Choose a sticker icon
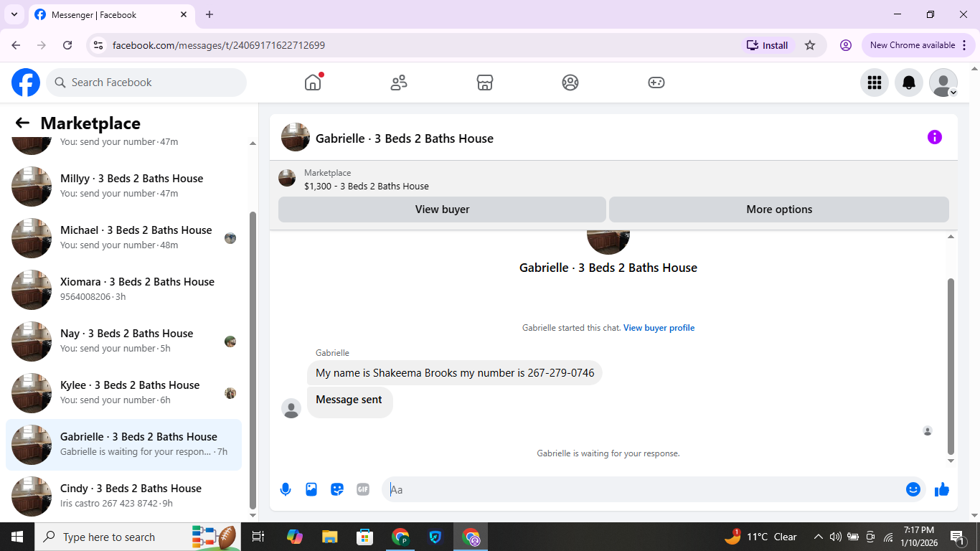Image resolution: width=980 pixels, height=551 pixels. (x=337, y=489)
